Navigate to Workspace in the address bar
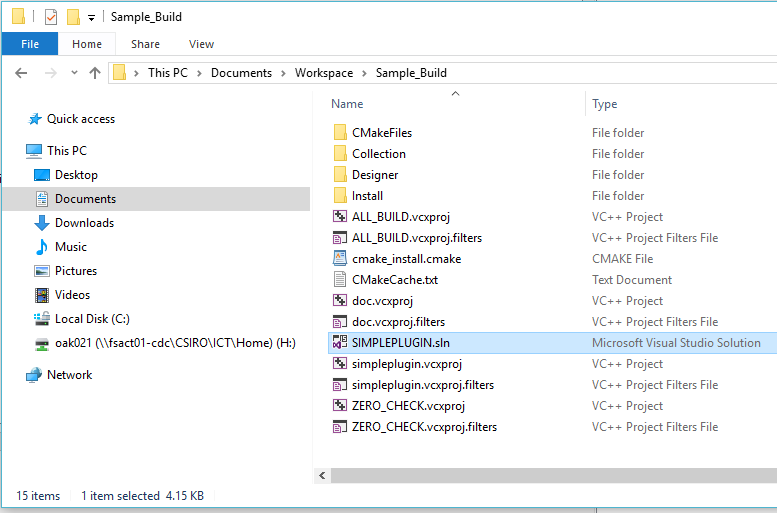Image resolution: width=777 pixels, height=513 pixels. [324, 73]
